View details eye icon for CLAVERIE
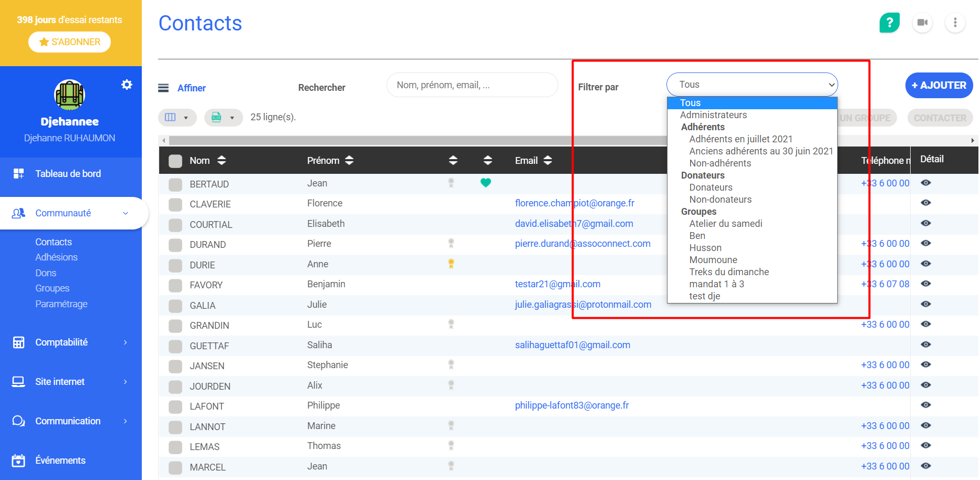This screenshot has height=480, width=980. pos(926,203)
